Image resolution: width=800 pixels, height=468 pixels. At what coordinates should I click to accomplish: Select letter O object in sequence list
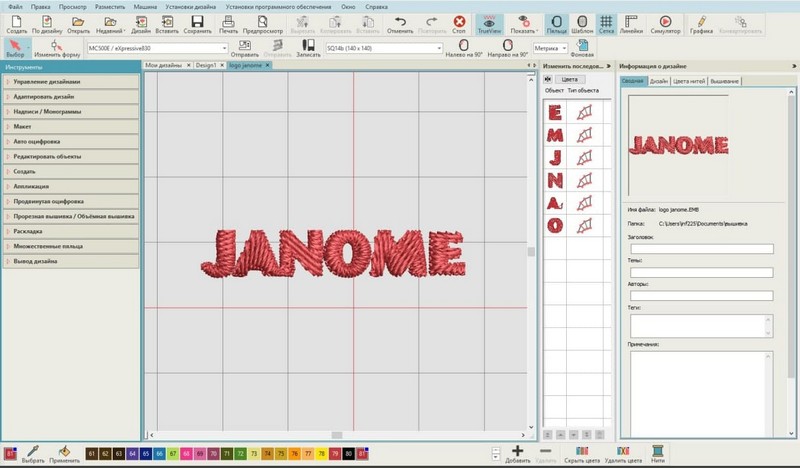555,225
